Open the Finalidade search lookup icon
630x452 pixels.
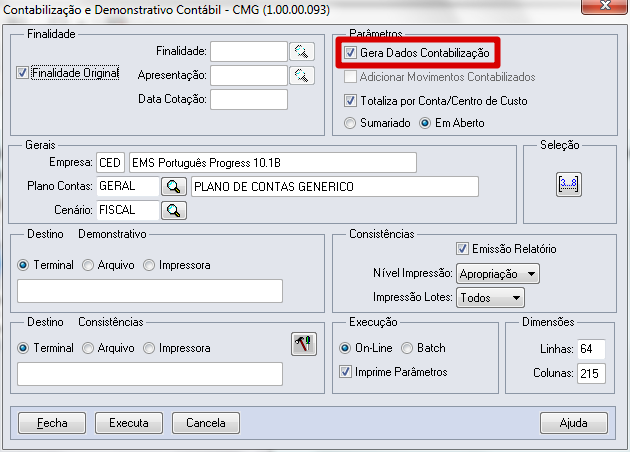click(302, 52)
